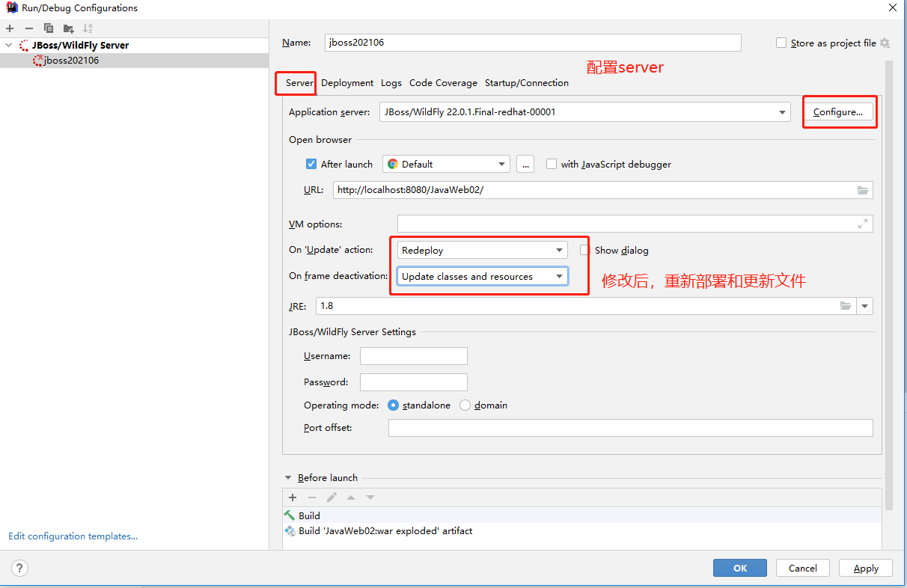Click the Name input field
907x588 pixels.
533,43
